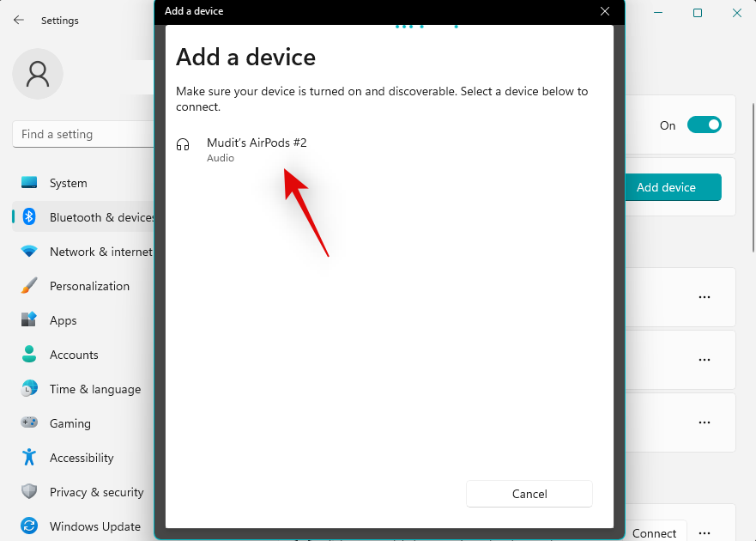Click the Personalization paintbrush icon

29,285
